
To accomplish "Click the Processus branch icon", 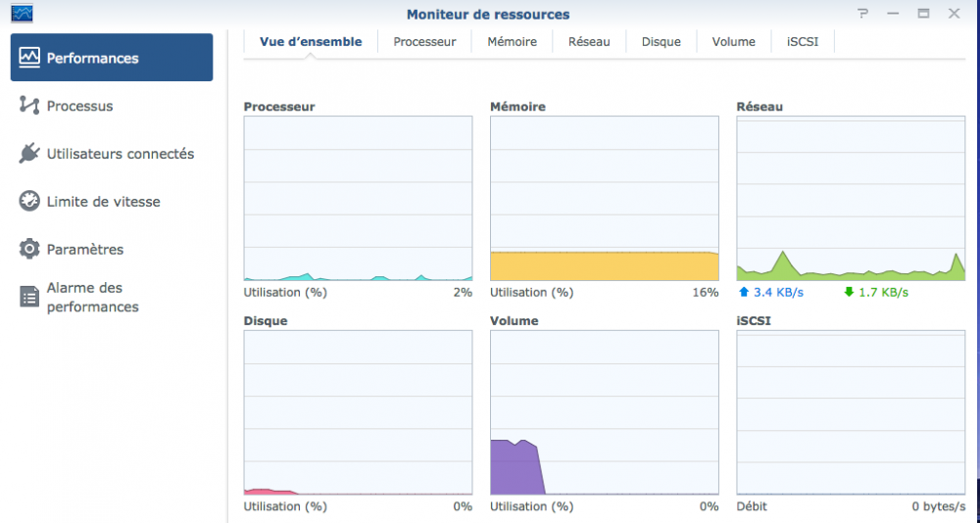I will 29,106.
